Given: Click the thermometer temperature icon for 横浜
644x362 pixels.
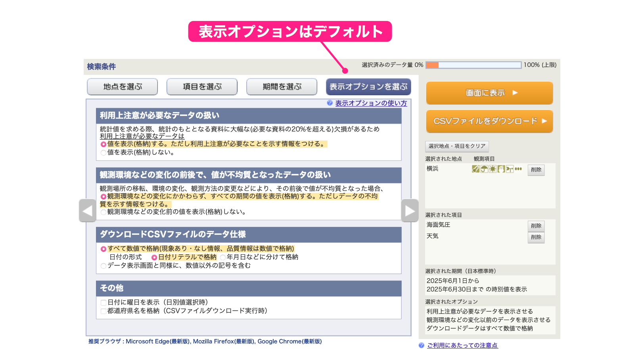Looking at the screenshot, I should pyautogui.click(x=476, y=169).
